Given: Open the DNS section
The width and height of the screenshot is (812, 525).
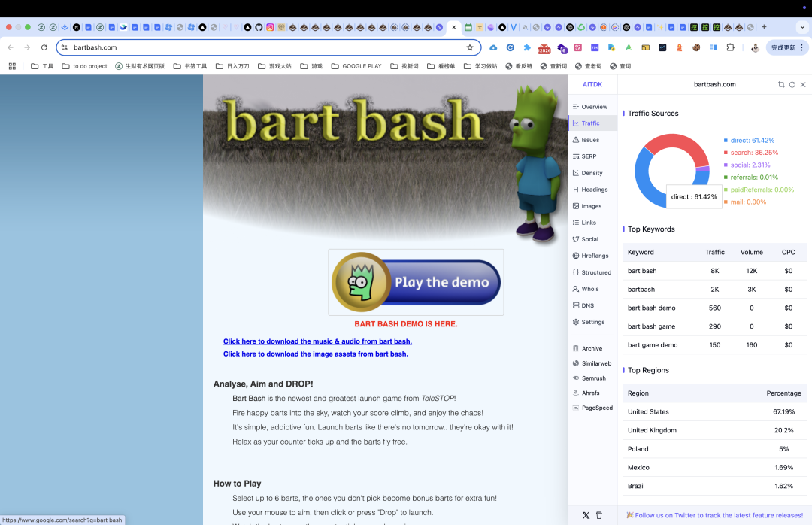Looking at the screenshot, I should point(583,306).
